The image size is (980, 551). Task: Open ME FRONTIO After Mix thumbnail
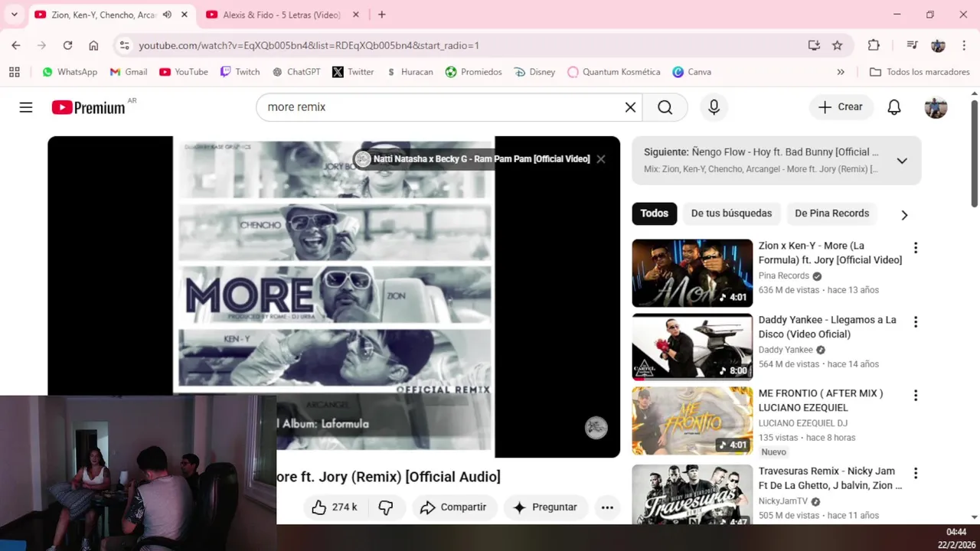pyautogui.click(x=692, y=421)
